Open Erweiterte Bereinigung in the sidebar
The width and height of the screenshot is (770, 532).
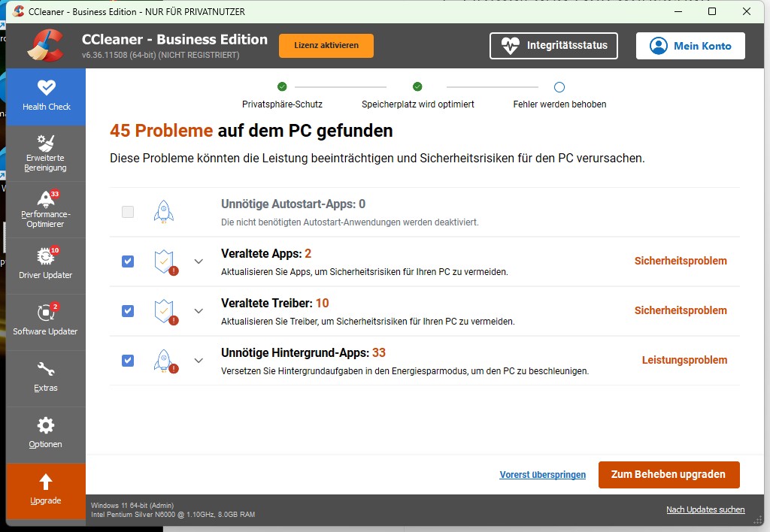(x=46, y=153)
